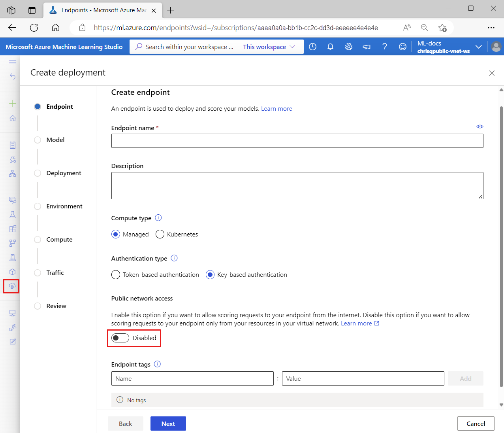Click the Next button
Image resolution: width=504 pixels, height=433 pixels.
coord(168,424)
